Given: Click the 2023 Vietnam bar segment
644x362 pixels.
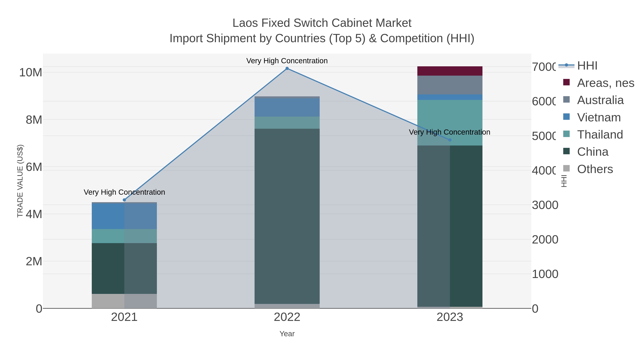Looking at the screenshot, I should tap(450, 97).
